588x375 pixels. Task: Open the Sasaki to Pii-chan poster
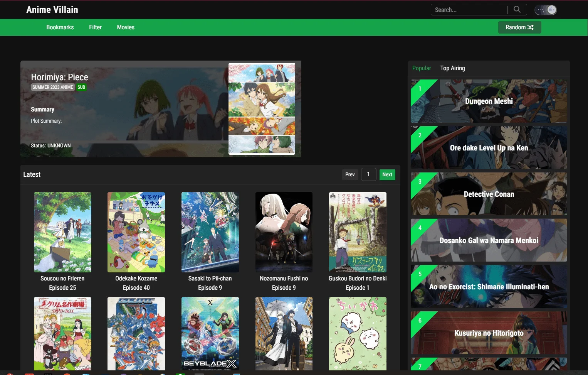pos(210,232)
